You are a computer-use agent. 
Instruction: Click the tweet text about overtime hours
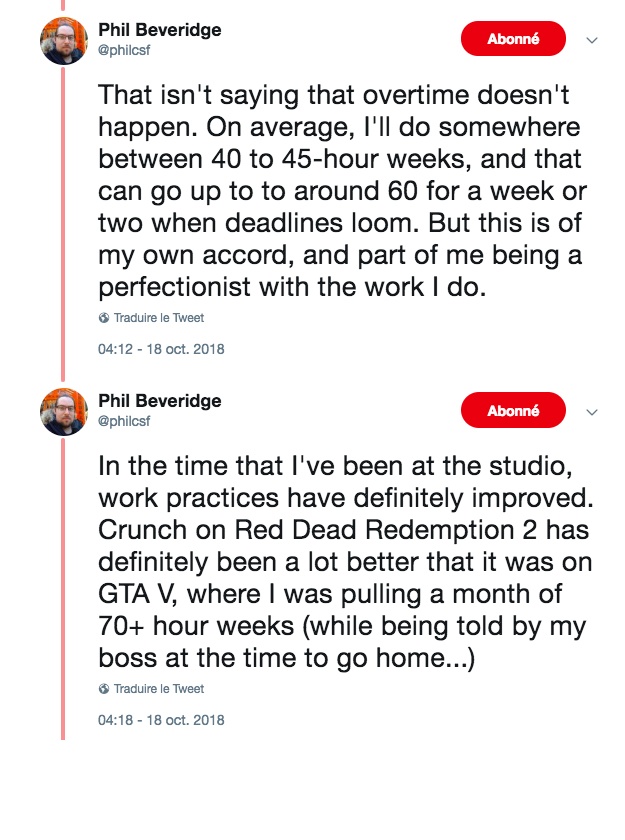click(340, 190)
